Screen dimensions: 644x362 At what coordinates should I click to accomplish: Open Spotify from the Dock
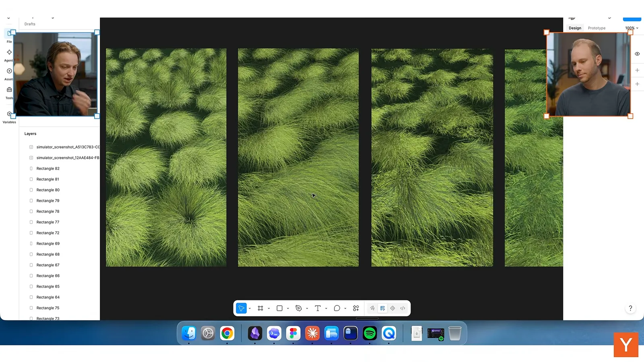pos(369,333)
